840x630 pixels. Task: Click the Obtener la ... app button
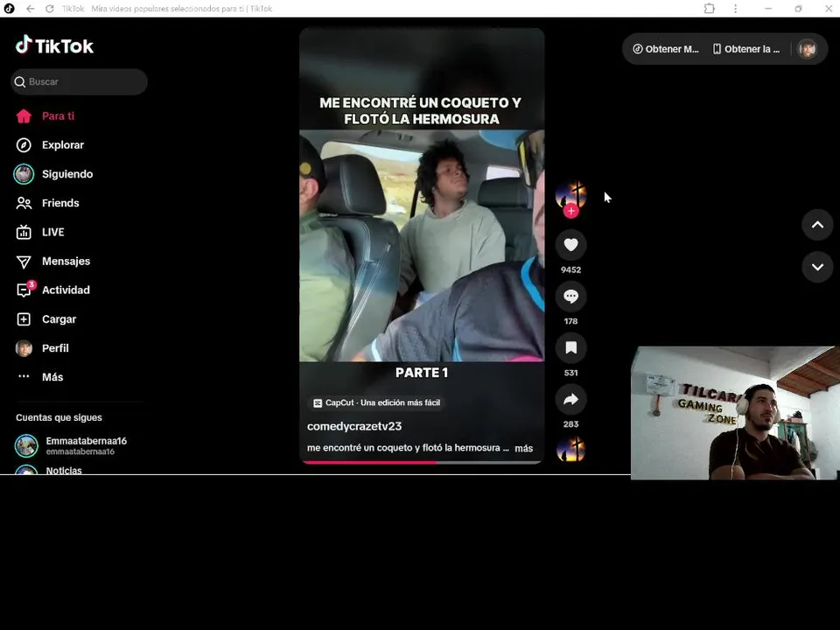[x=746, y=49]
